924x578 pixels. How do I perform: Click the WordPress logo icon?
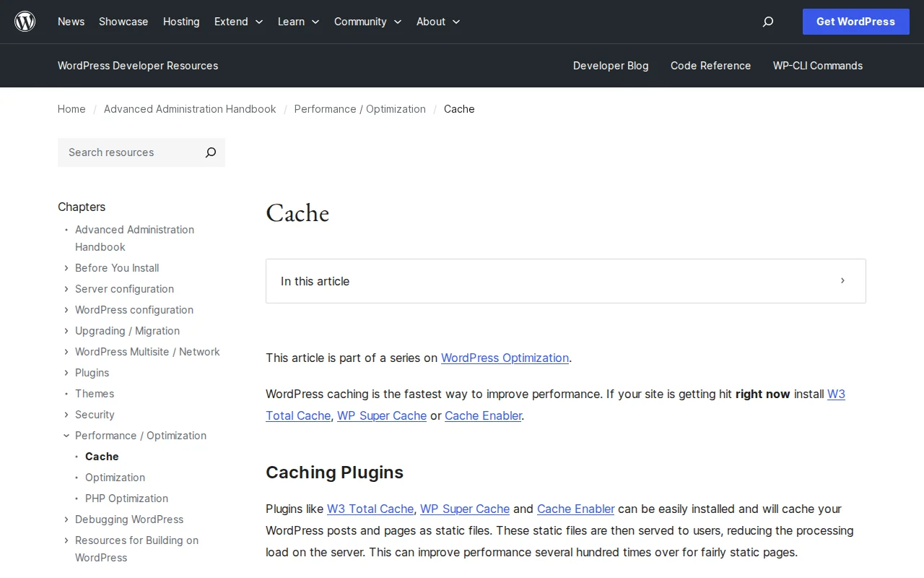(25, 21)
